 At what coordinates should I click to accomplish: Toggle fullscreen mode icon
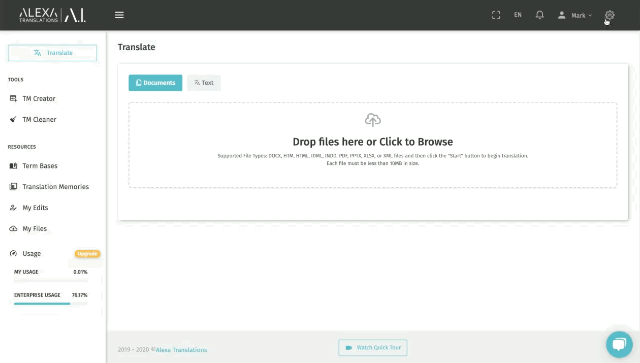click(496, 15)
